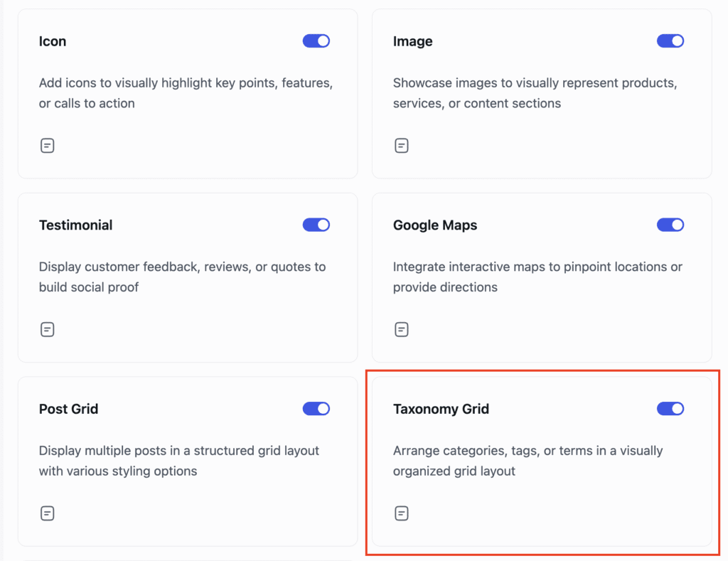Click the Icon block heading
The height and width of the screenshot is (561, 728).
click(53, 41)
